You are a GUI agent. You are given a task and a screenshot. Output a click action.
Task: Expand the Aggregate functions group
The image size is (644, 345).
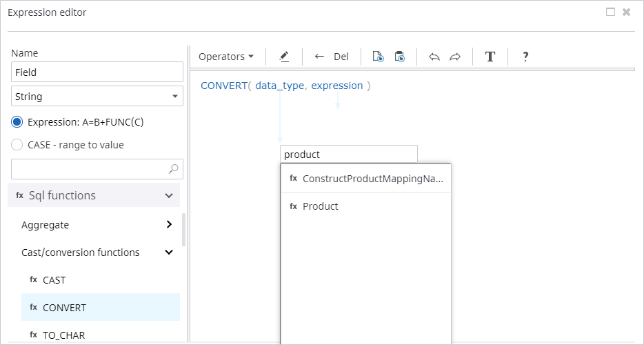(x=169, y=224)
